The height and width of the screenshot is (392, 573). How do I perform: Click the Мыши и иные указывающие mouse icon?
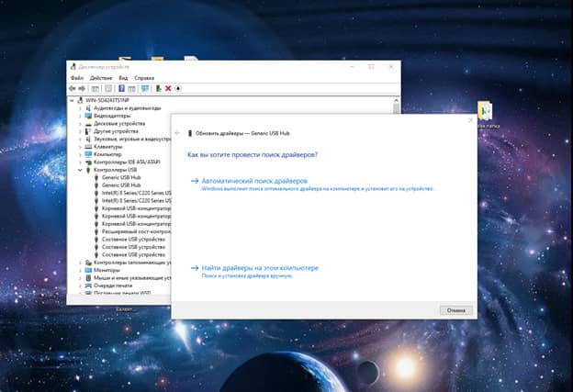coord(88,278)
